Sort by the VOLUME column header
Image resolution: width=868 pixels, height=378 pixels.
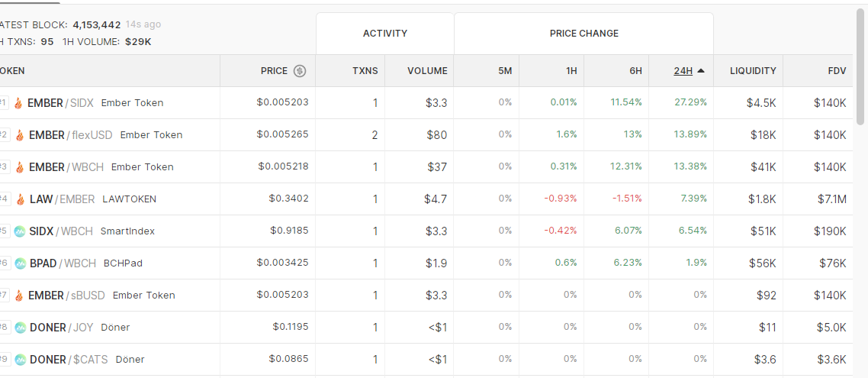point(427,71)
